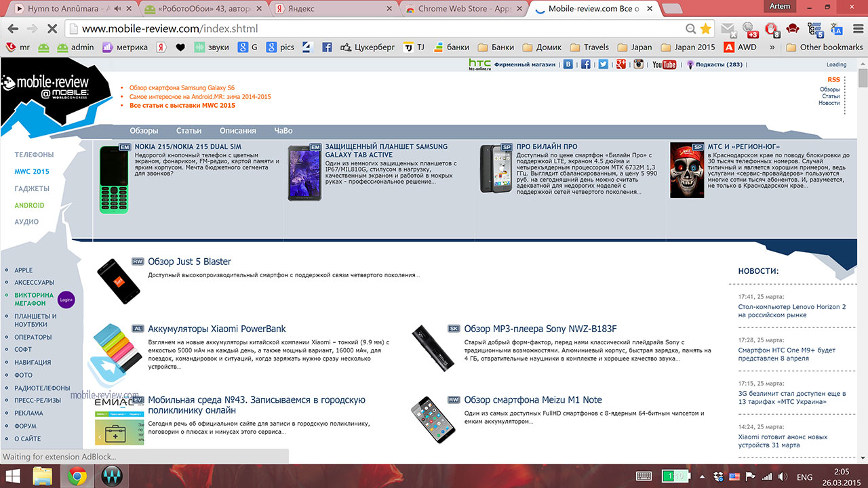Open the Japan 2015 bookmarks folder
The image size is (868, 488).
[688, 47]
